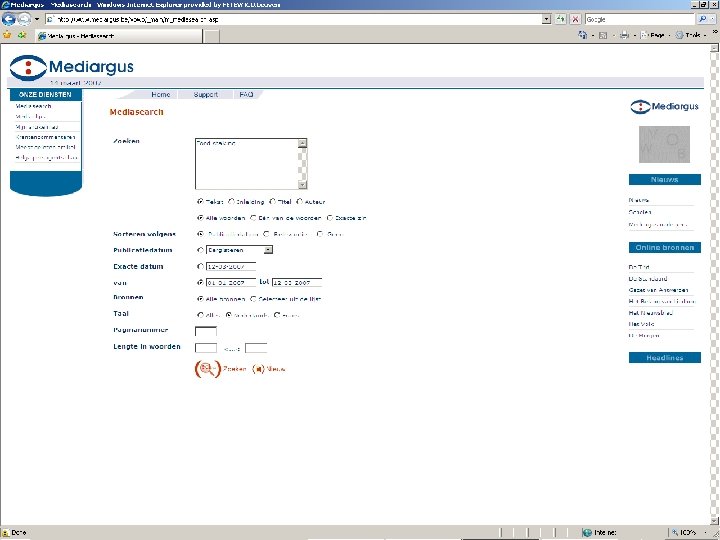This screenshot has width=720, height=540.
Task: Select the Publicatiedatum period radio button
Action: (200, 250)
